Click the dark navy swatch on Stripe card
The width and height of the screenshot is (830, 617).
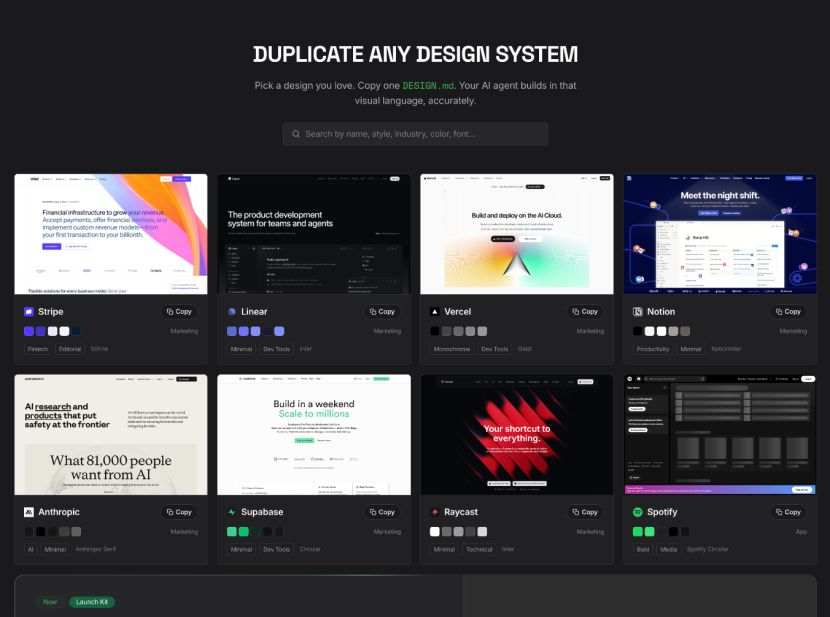coord(76,331)
